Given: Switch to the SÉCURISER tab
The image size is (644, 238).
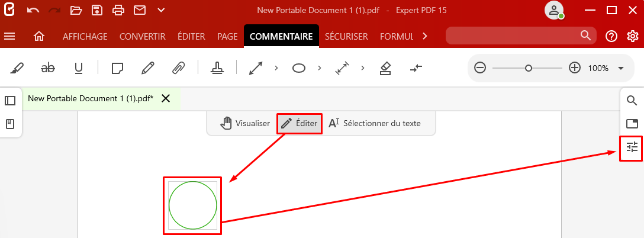Looking at the screenshot, I should pos(346,37).
